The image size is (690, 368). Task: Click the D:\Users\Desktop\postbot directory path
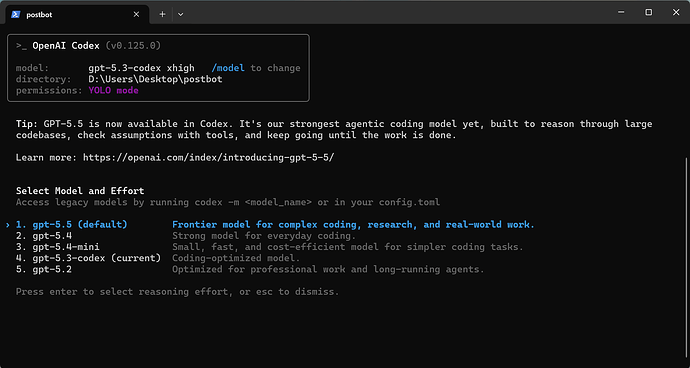[155, 79]
